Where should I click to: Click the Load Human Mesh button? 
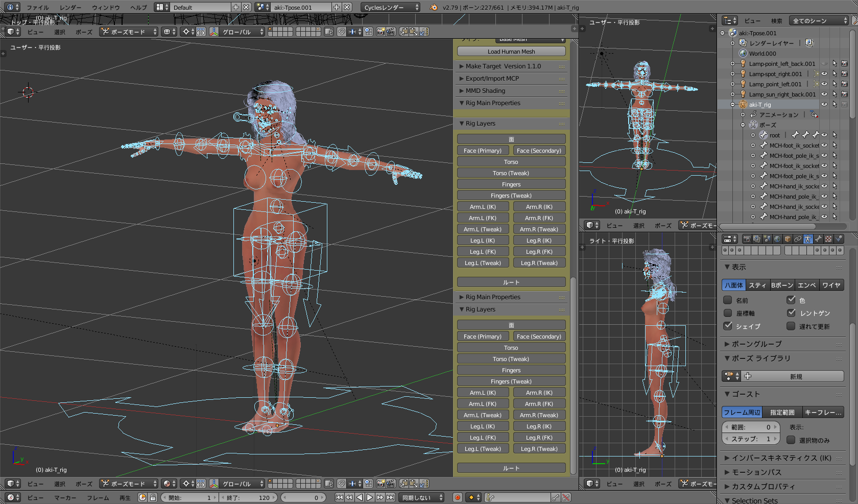coord(511,52)
